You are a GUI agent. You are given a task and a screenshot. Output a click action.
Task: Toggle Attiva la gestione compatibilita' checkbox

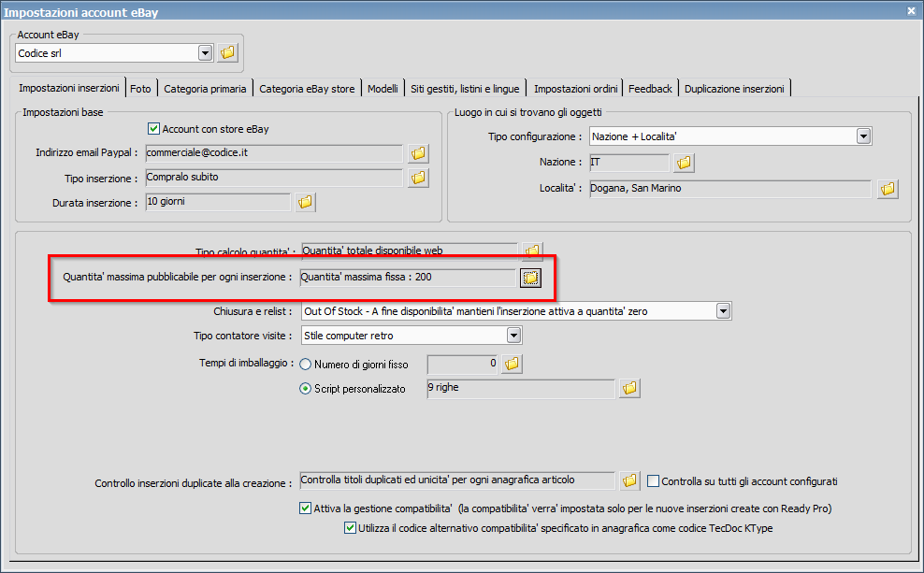pos(305,508)
